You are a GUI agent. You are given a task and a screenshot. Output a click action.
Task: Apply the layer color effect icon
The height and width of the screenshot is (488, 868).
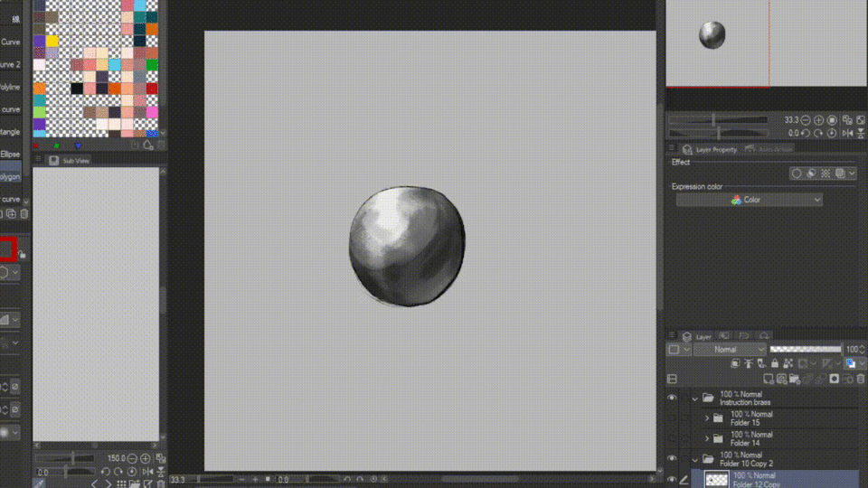click(x=840, y=174)
